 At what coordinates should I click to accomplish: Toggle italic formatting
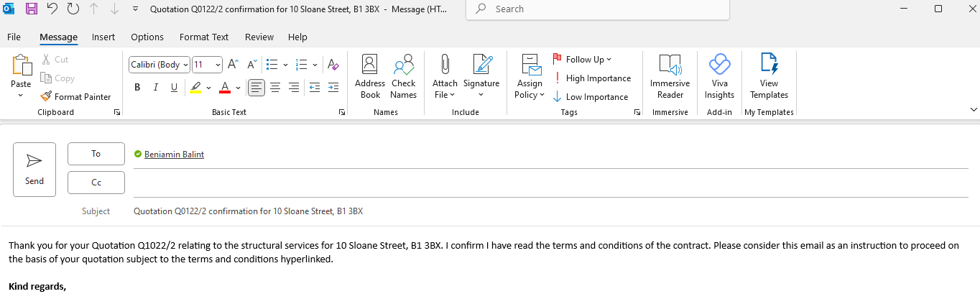(x=155, y=87)
